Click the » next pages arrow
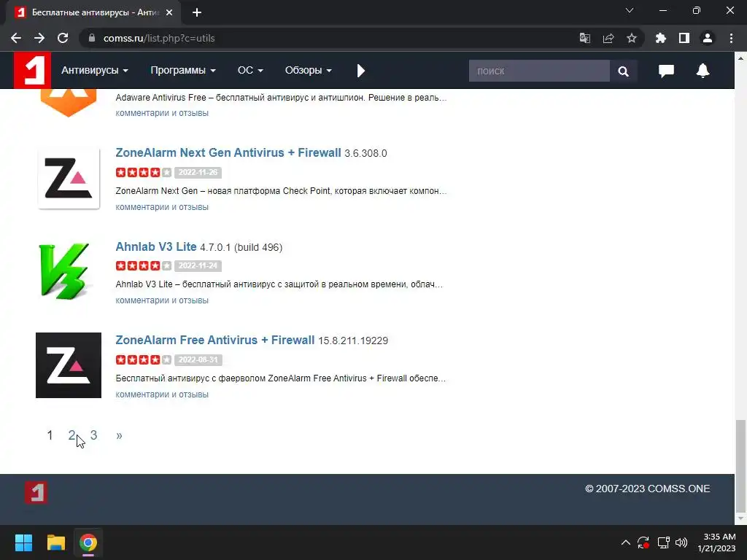 pyautogui.click(x=119, y=435)
